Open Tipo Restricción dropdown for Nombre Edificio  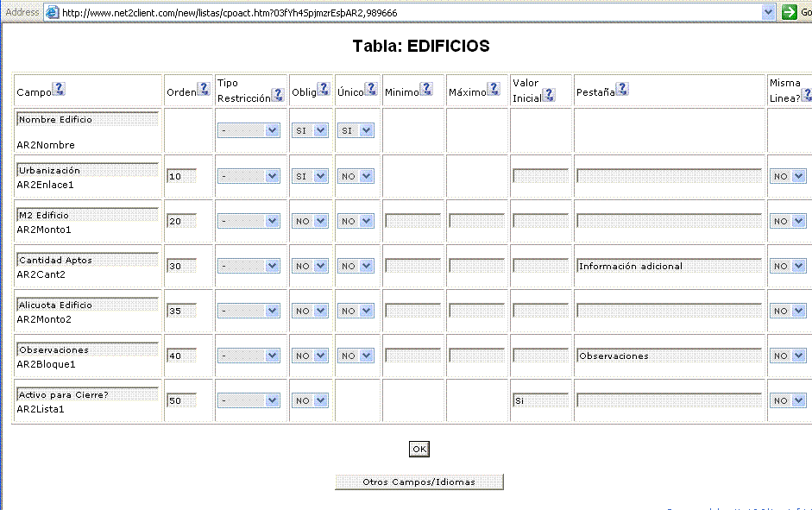tap(272, 130)
